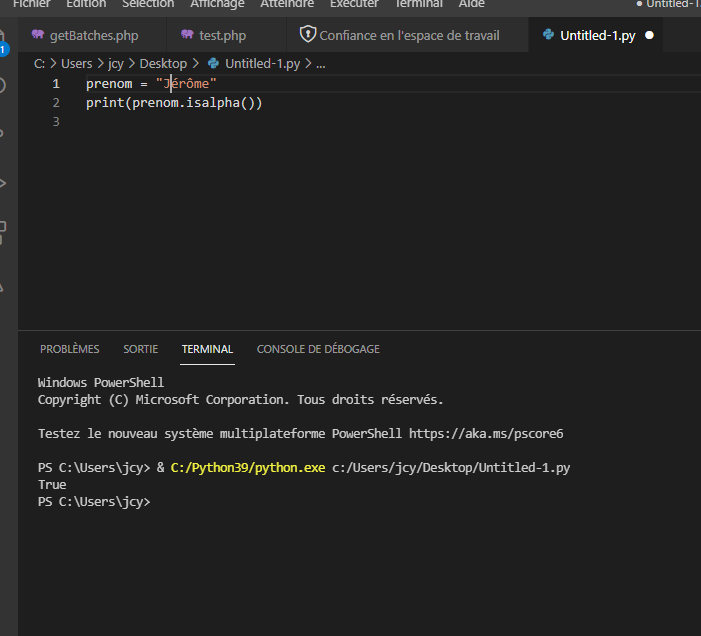The image size is (701, 636).
Task: Select the Untitled-1.py editor tab
Action: 597,35
